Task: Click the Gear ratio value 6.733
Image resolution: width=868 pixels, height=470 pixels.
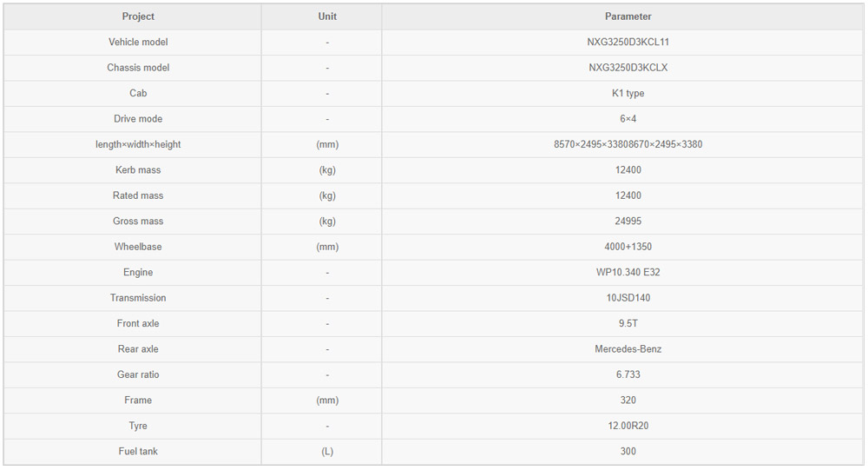Action: [x=628, y=374]
